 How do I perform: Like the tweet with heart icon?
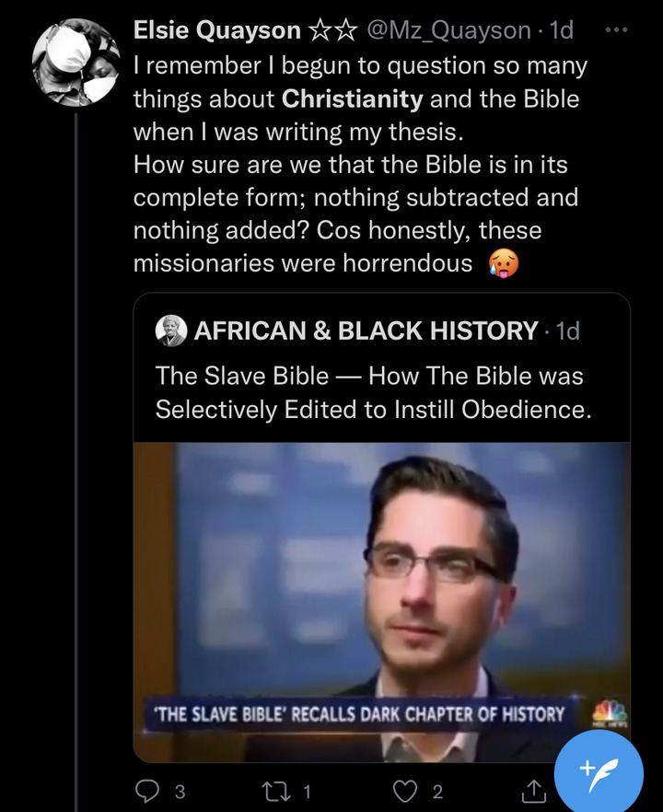pos(405,791)
